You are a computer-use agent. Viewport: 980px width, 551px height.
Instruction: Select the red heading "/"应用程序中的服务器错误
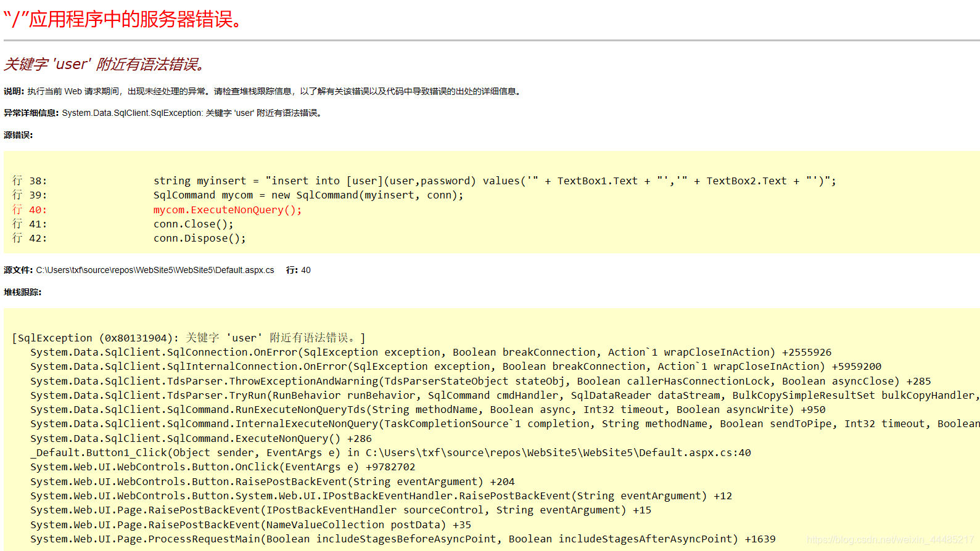tap(122, 19)
